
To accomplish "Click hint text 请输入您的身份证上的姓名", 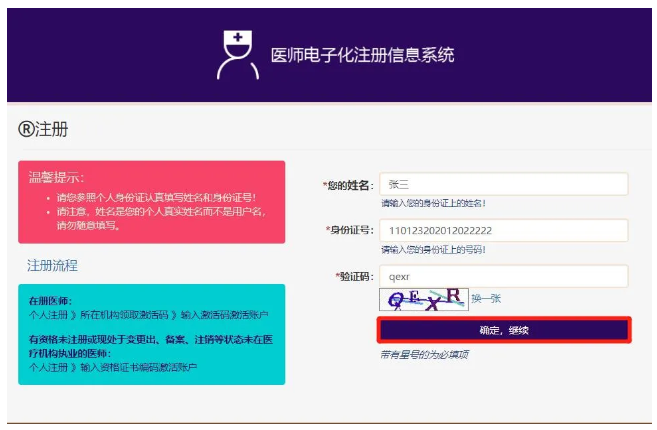I will point(432,203).
